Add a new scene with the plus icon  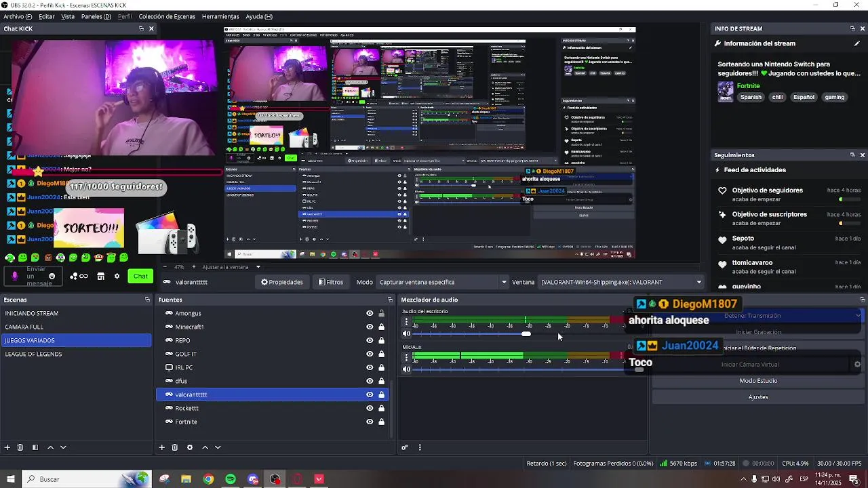(x=7, y=447)
